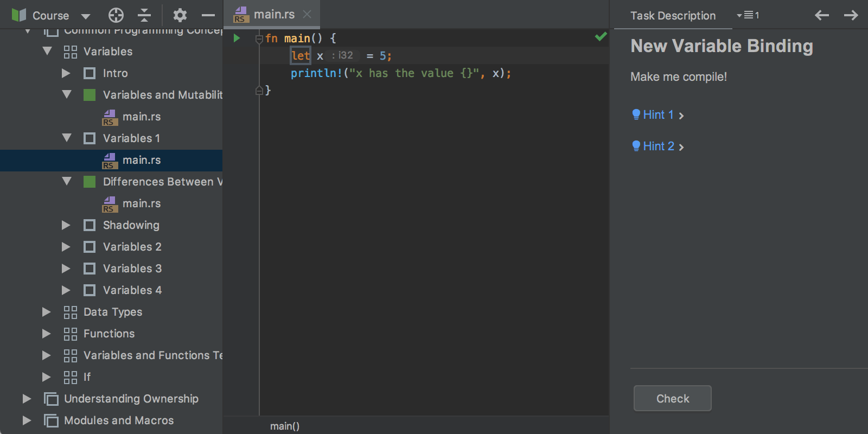The image size is (868, 434).
Task: Expand Hint 2
Action: pos(658,146)
